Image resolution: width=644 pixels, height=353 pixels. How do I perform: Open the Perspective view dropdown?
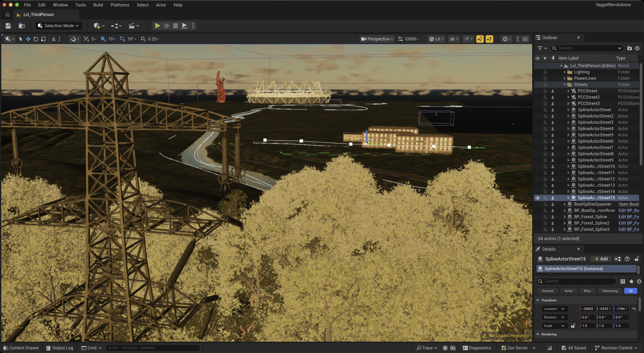[x=377, y=39]
